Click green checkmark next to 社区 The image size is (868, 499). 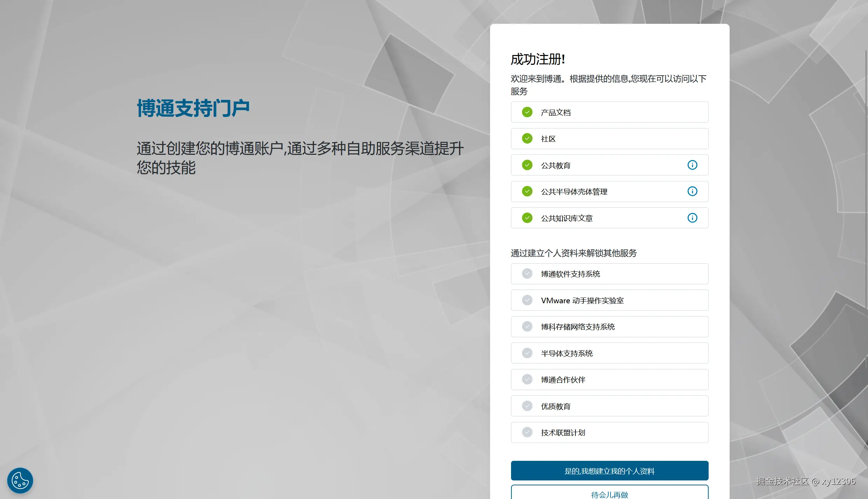point(527,139)
